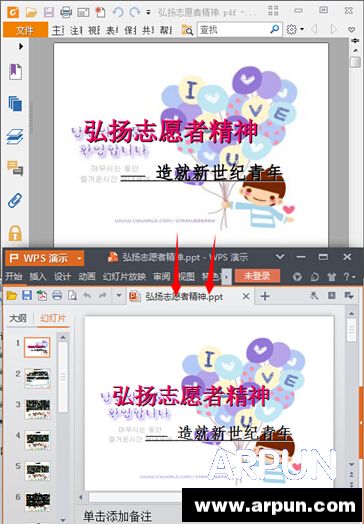The image size is (364, 524).
Task: Click WPS skin shirt icon
Action: 331,277
